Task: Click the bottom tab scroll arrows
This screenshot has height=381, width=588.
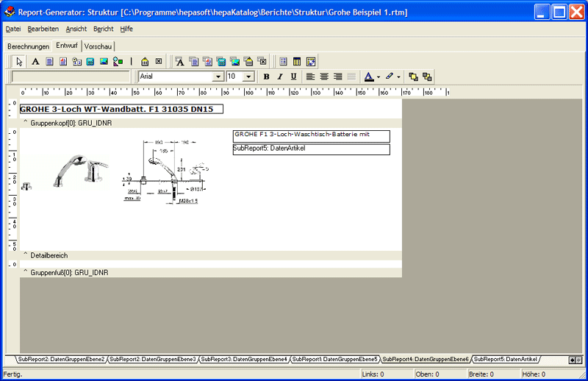Action: click(576, 360)
